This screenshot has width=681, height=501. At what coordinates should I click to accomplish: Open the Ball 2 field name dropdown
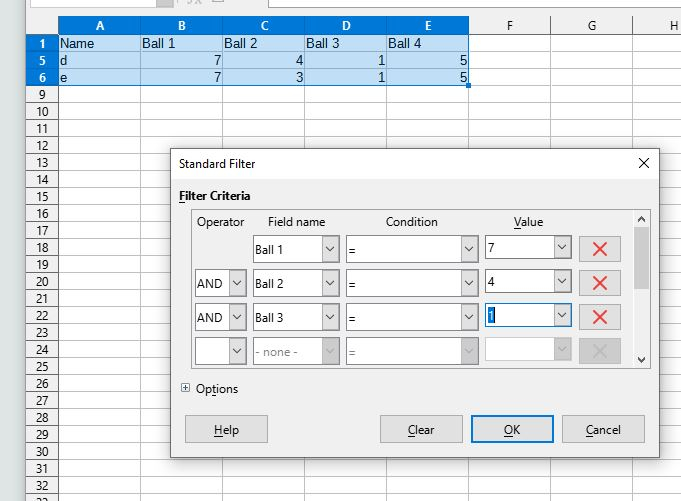[330, 284]
